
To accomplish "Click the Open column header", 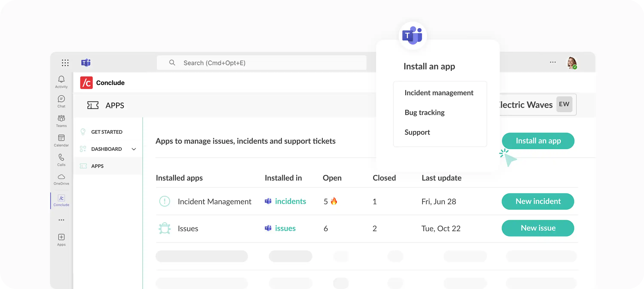I will click(x=332, y=178).
